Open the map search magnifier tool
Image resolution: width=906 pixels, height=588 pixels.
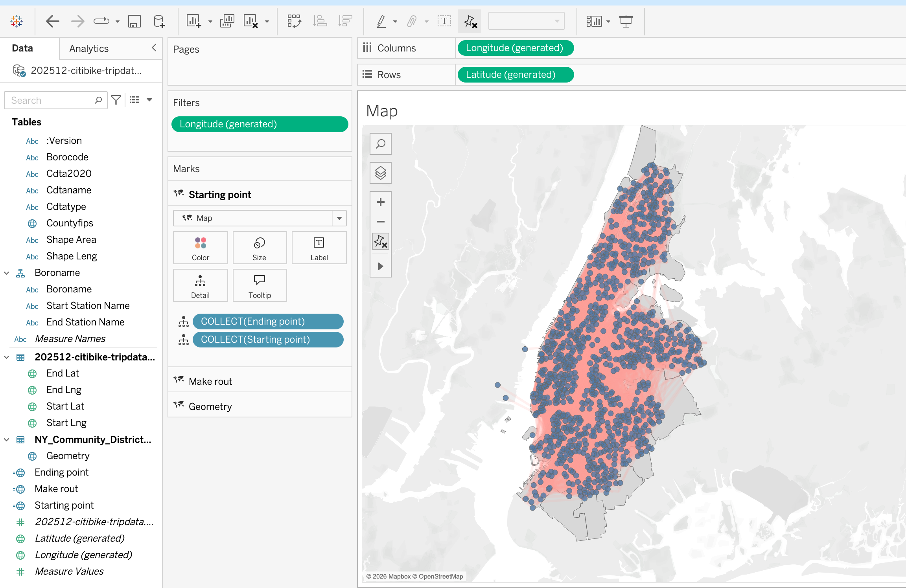(380, 144)
